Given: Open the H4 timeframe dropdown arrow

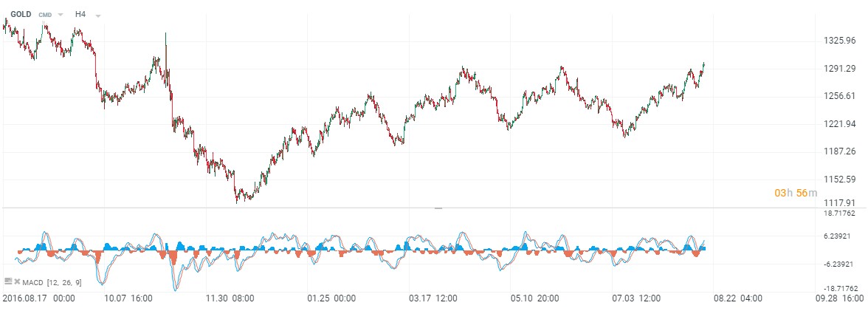Looking at the screenshot, I should coord(98,15).
